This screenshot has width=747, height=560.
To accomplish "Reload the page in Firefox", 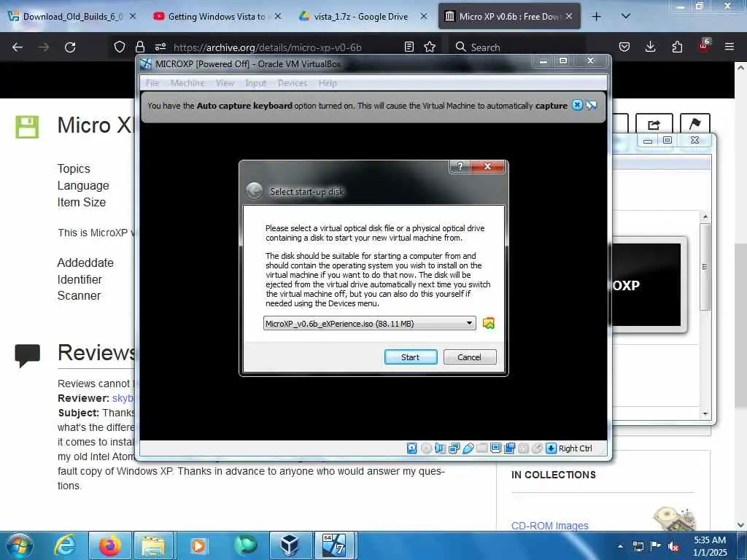I will (x=70, y=47).
